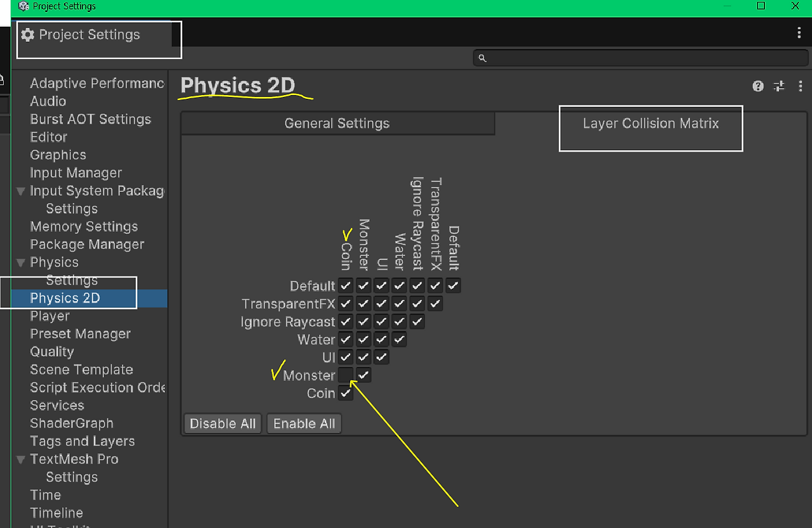Viewport: 812px width, 528px height.
Task: Select Scene Template settings
Action: 82,370
